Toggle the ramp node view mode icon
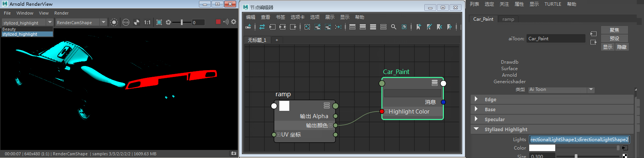This screenshot has width=644, height=158. coord(327,105)
